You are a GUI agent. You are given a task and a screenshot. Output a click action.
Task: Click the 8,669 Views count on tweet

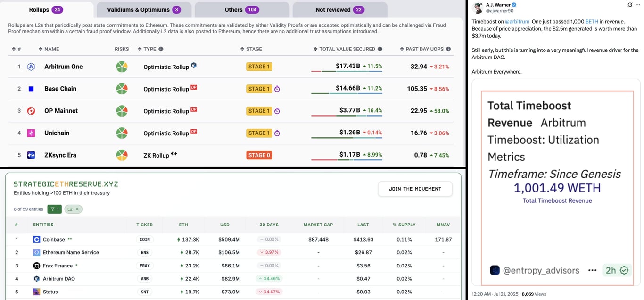tap(534, 294)
